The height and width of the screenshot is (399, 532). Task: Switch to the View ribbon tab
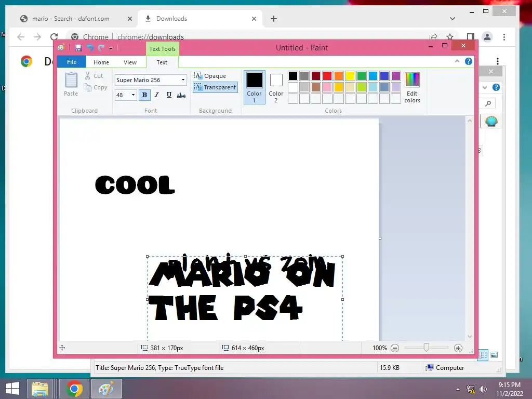click(x=130, y=62)
